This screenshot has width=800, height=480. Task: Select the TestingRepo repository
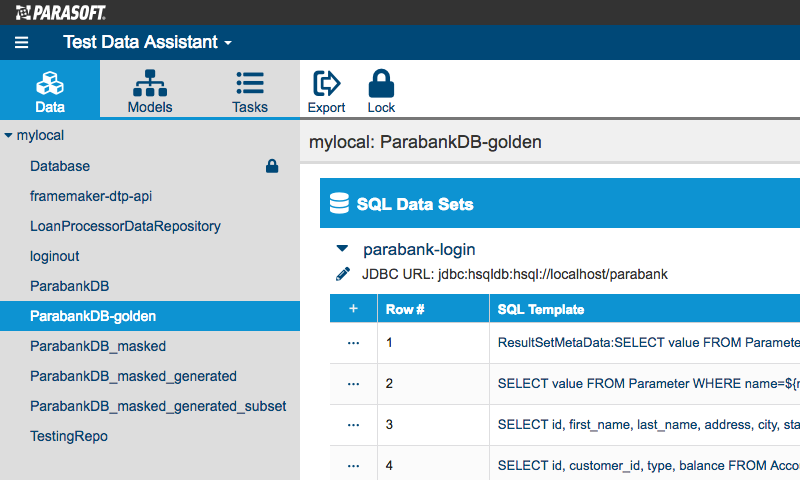click(x=69, y=437)
